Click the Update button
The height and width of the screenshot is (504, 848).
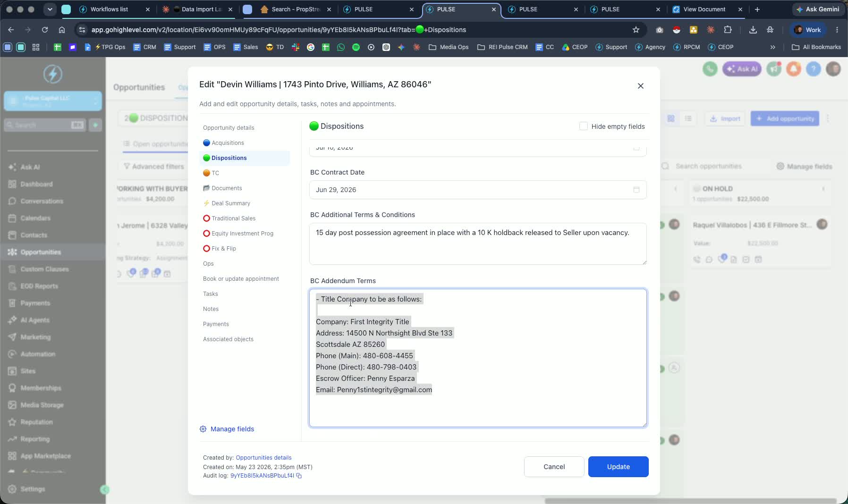coord(618,467)
